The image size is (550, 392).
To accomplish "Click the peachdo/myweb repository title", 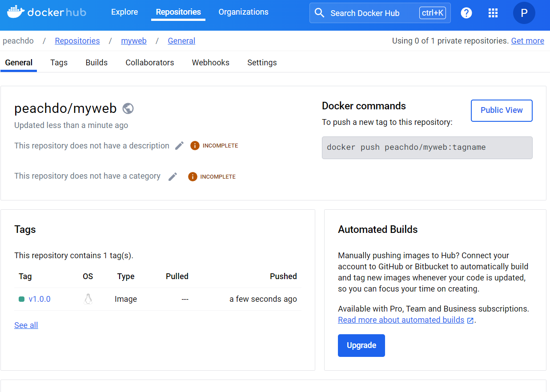I will tap(65, 108).
